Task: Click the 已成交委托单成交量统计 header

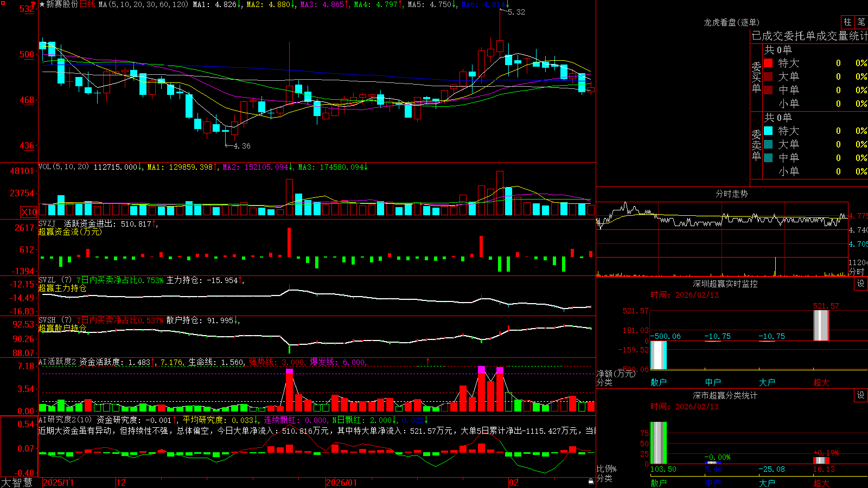Action: coord(809,36)
